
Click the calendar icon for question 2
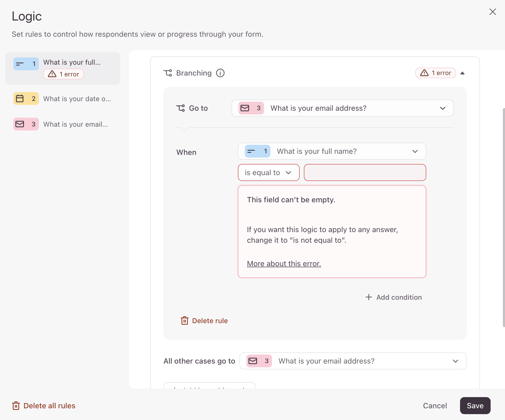(20, 98)
